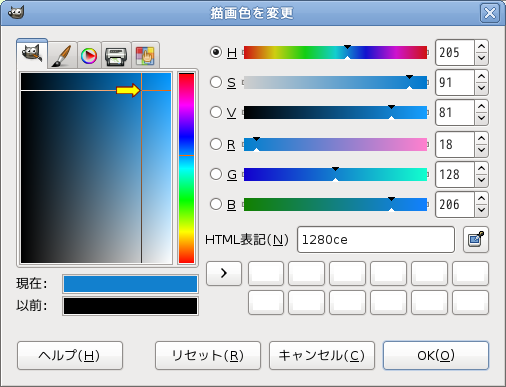Click the OK(O) button
Screen dimensions: 506x387
(x=436, y=355)
